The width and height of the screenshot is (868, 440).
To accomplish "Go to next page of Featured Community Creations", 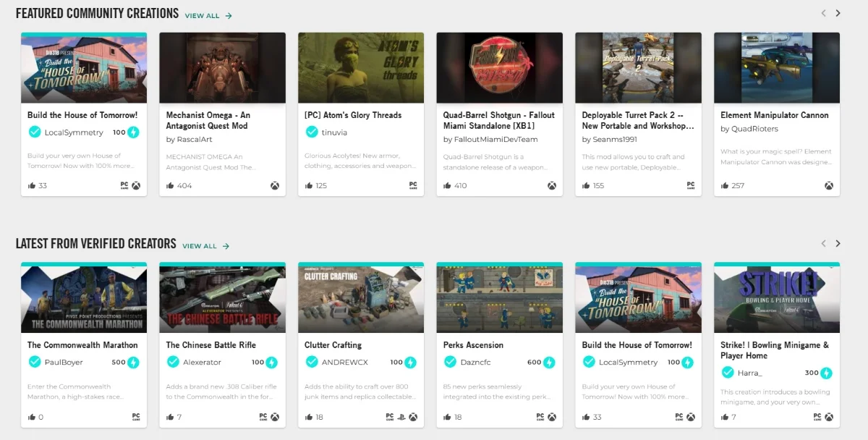I will click(838, 13).
